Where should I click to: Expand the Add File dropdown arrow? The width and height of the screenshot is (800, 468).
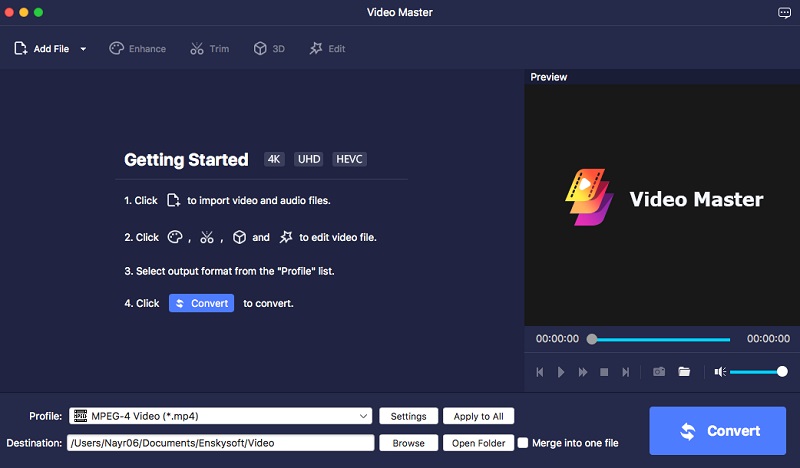point(83,49)
